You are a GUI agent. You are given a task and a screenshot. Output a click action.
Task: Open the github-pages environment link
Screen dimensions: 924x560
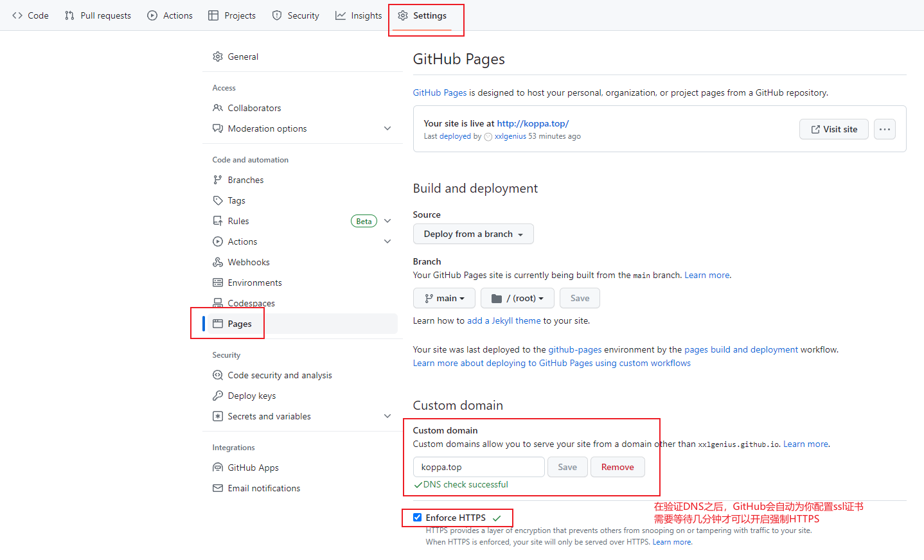click(575, 349)
